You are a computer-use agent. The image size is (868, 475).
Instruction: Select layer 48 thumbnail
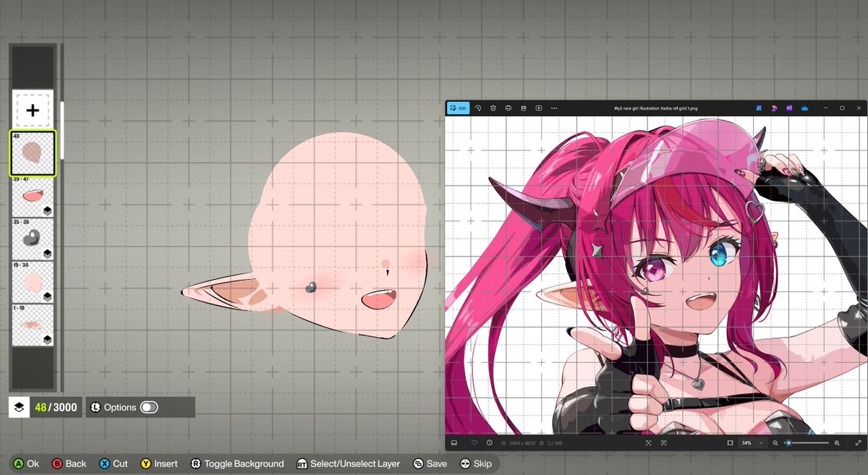tap(33, 153)
